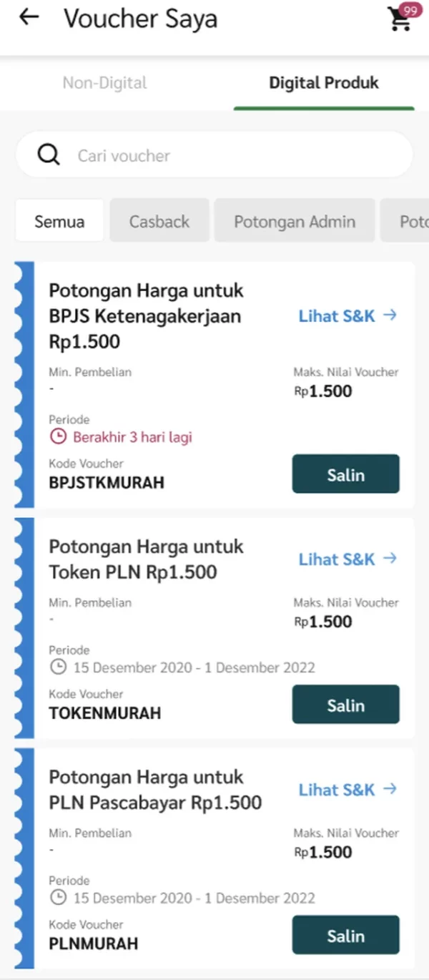Switch to the Non-Digital tab

click(x=104, y=83)
